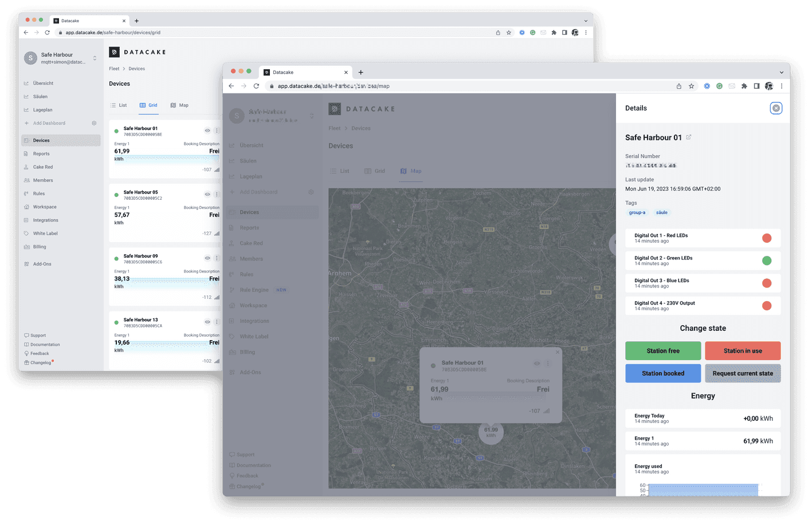This screenshot has width=812, height=525.
Task: Close the Details panel with its X icon
Action: tap(776, 108)
